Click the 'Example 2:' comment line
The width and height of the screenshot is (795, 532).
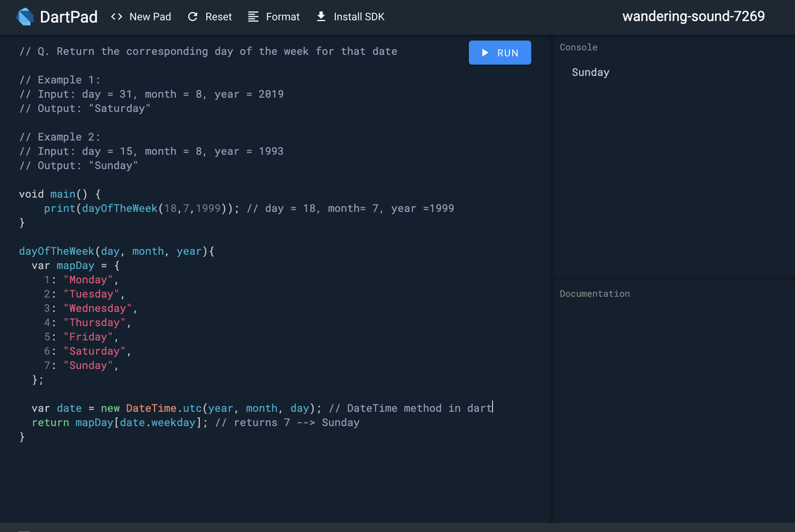pos(60,136)
